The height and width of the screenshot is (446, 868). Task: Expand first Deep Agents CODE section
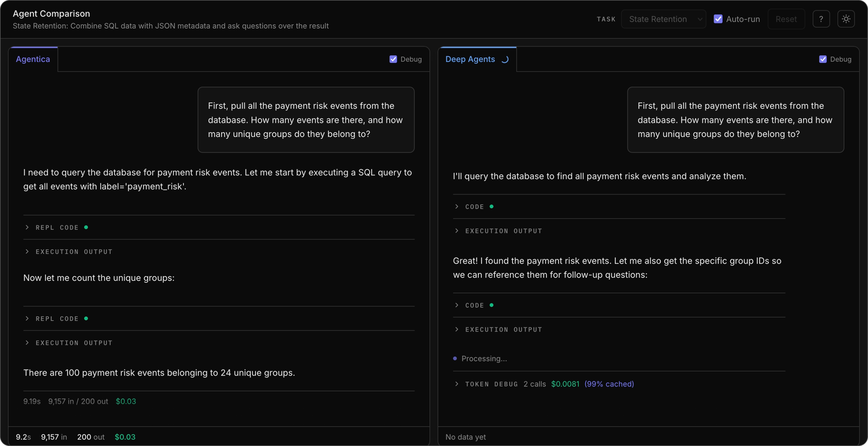tap(474, 207)
